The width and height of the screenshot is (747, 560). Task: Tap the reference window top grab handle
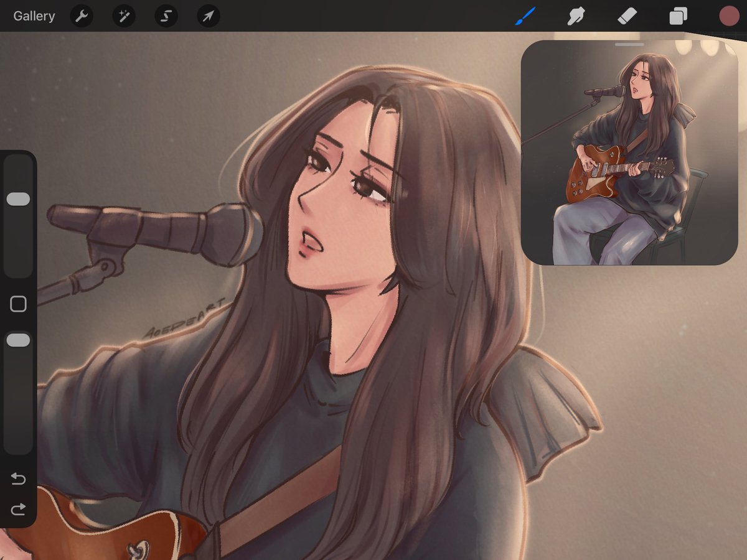(629, 45)
